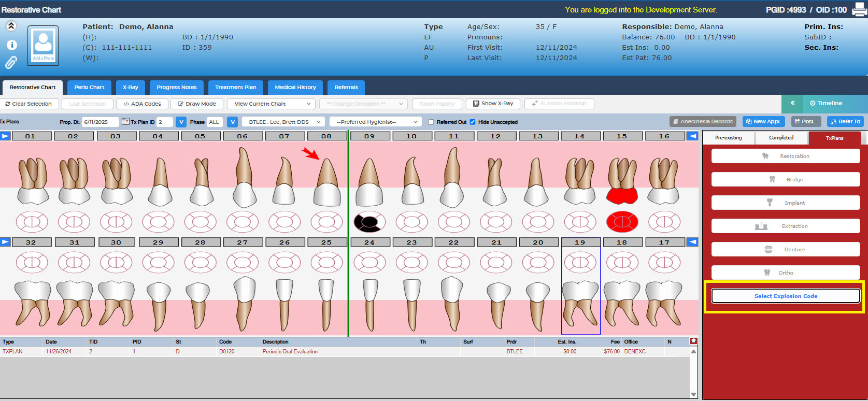This screenshot has width=868, height=401.
Task: Open patient info circle icon
Action: tap(11, 45)
